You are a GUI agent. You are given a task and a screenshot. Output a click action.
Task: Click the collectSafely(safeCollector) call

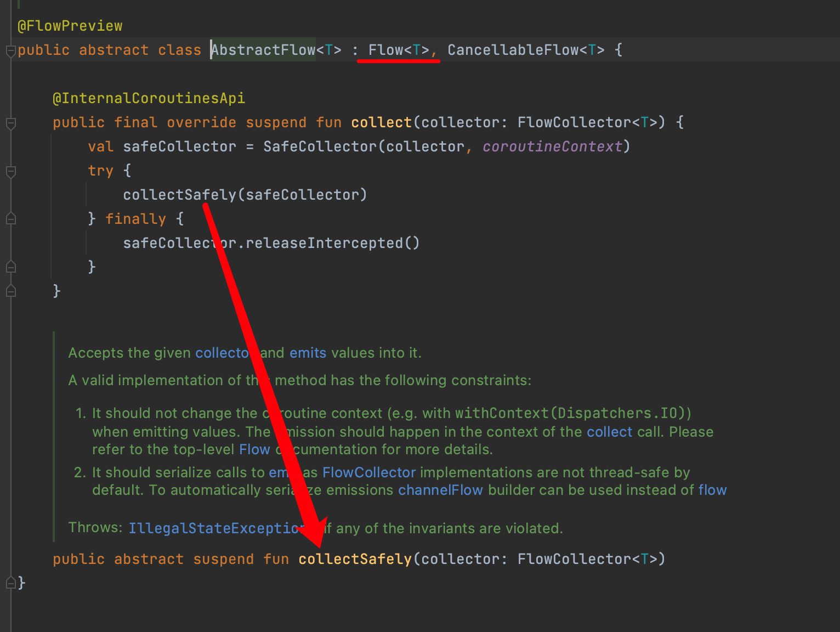click(x=245, y=195)
